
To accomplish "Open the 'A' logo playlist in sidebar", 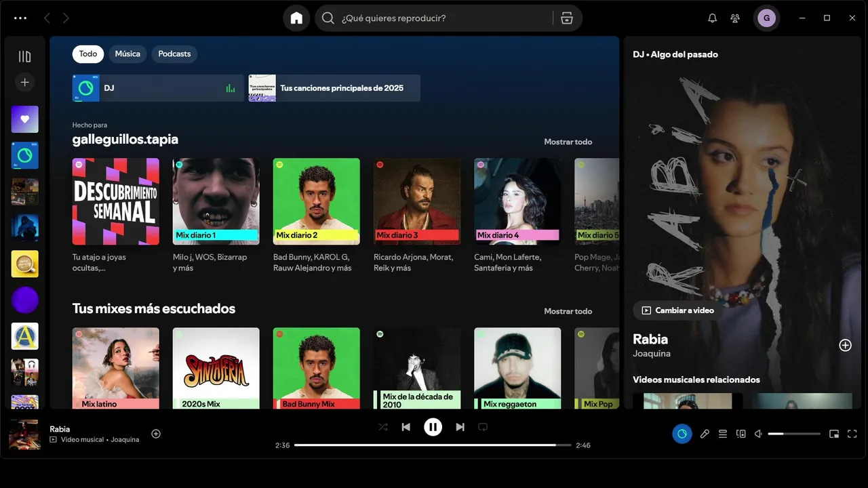I will [25, 336].
